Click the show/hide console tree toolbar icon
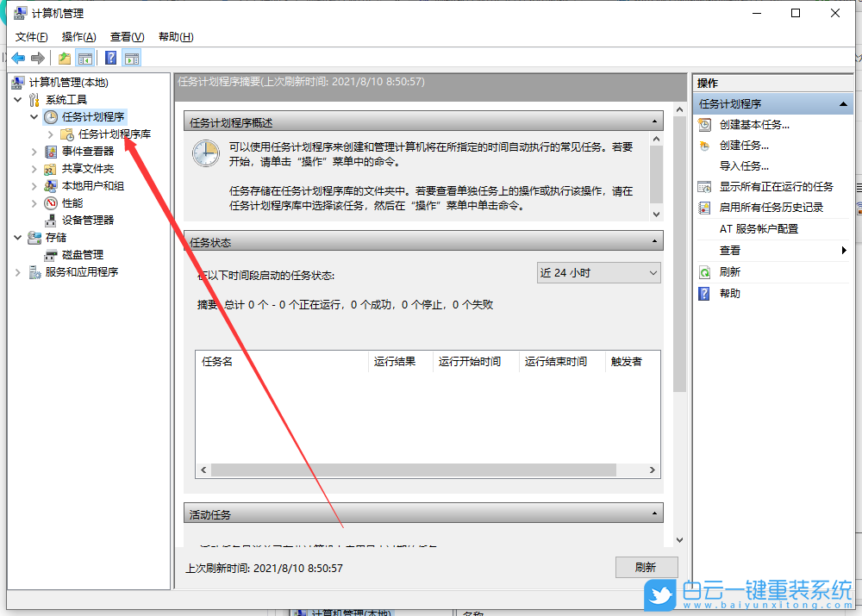Viewport: 862px width, 616px height. (85, 57)
